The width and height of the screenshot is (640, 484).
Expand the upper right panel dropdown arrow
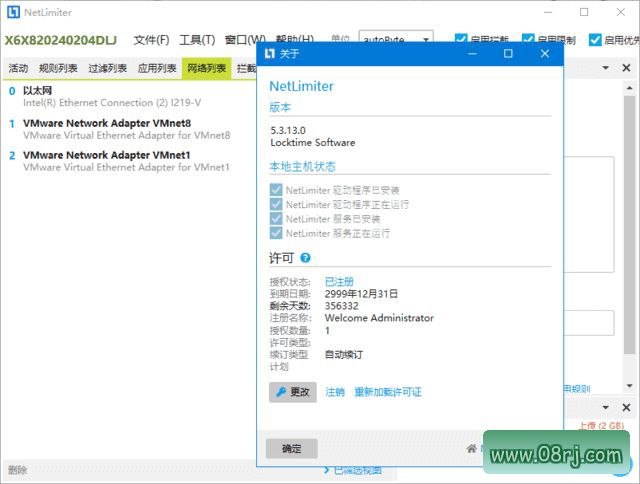[x=606, y=68]
